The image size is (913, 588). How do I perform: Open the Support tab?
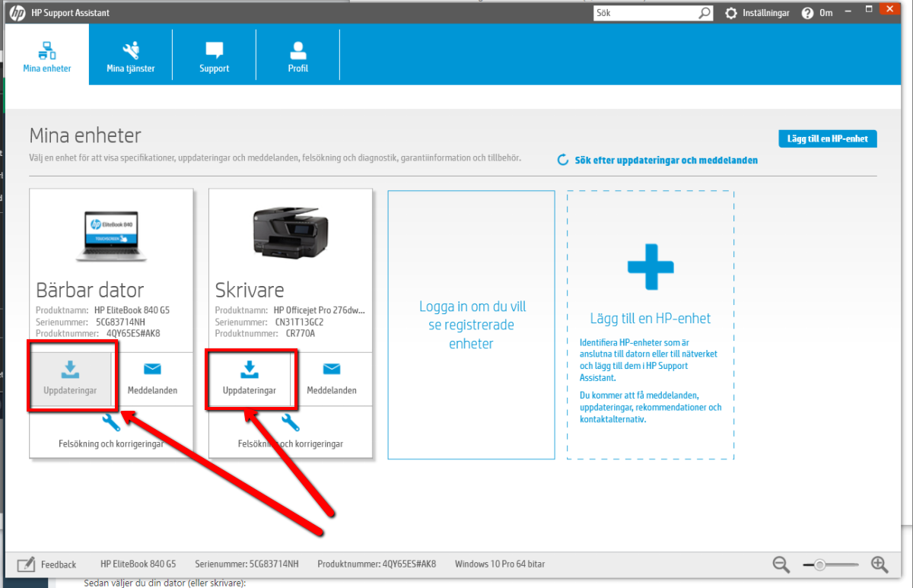coord(215,54)
